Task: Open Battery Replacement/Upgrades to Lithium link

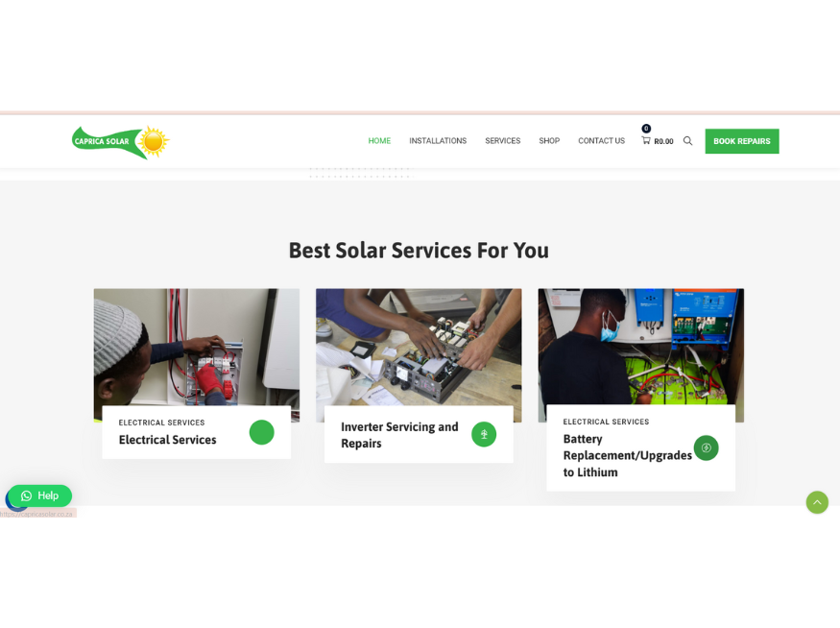Action: click(627, 455)
